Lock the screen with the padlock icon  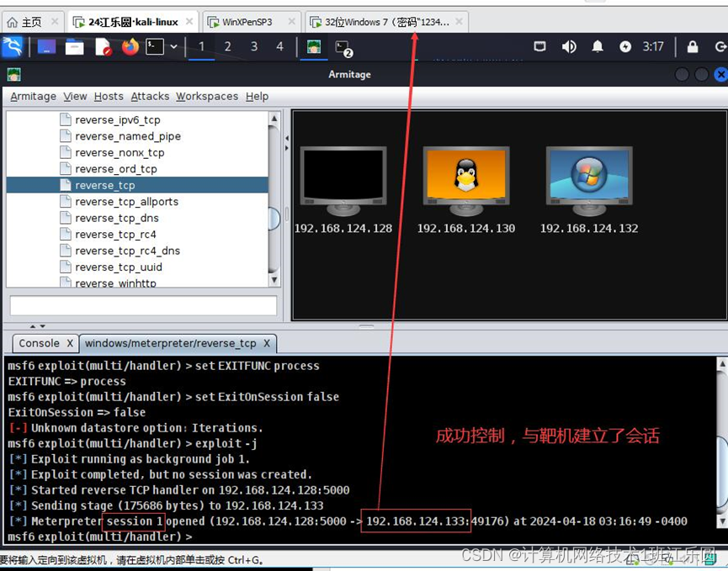tap(693, 46)
